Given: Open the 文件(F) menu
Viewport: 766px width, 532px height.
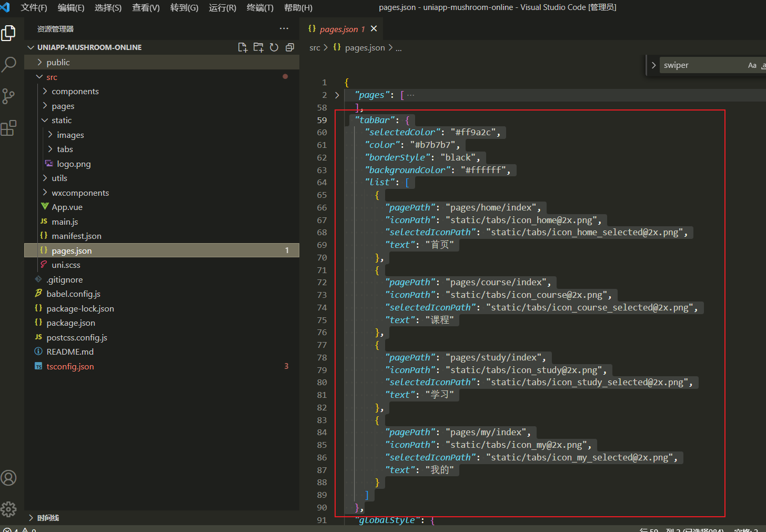Looking at the screenshot, I should [x=34, y=7].
